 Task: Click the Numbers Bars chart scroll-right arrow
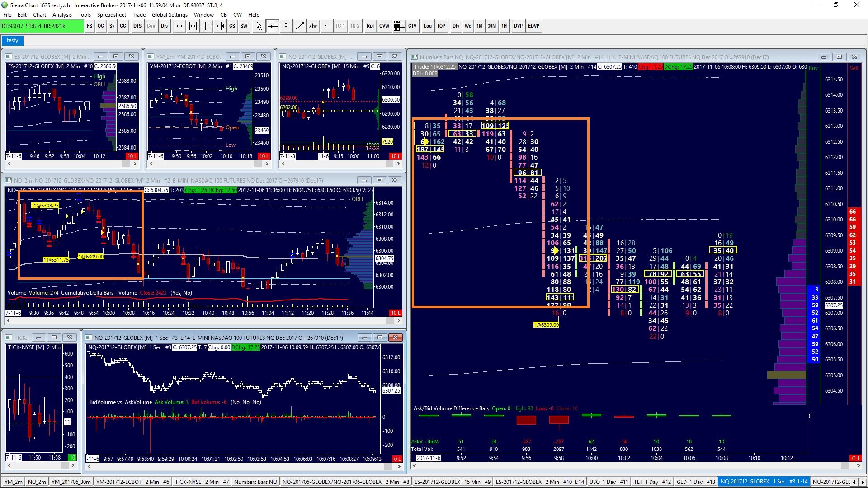click(858, 465)
